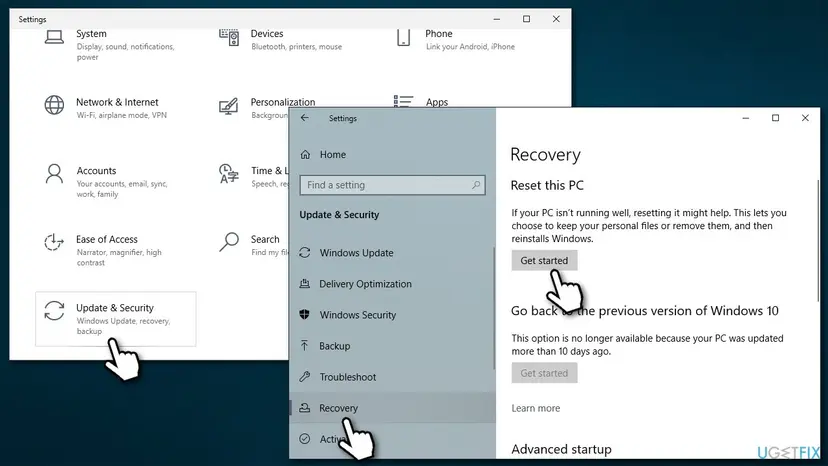This screenshot has height=466, width=828.
Task: Click disabled Get started under Go back
Action: (544, 372)
